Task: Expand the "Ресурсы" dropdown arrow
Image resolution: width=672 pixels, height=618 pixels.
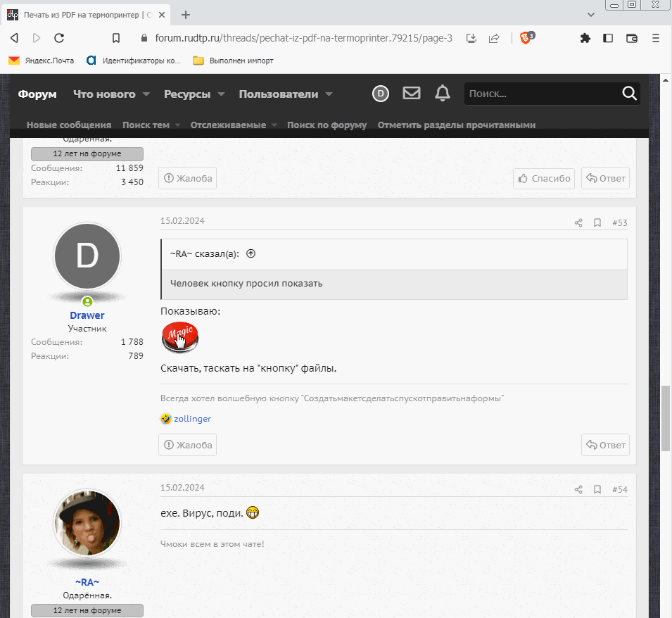Action: (x=221, y=94)
